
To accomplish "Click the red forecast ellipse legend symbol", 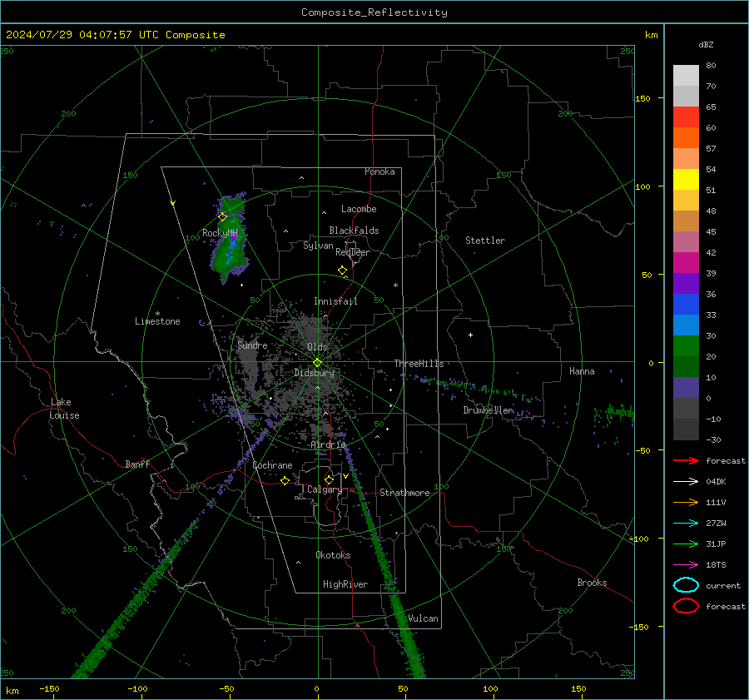I will click(x=686, y=606).
